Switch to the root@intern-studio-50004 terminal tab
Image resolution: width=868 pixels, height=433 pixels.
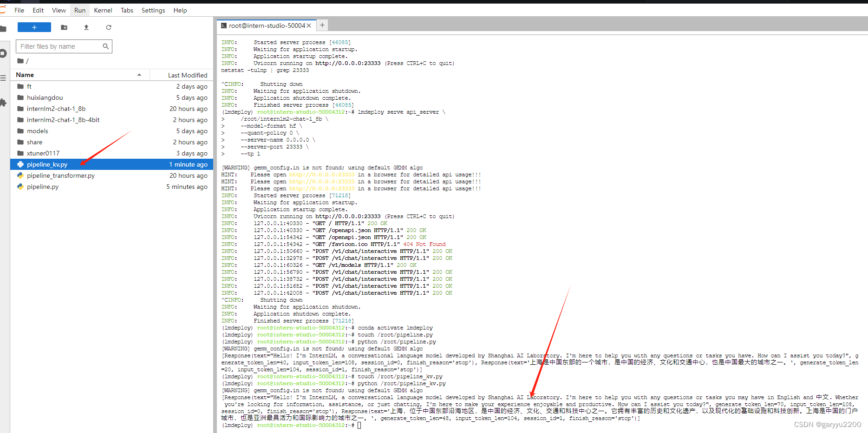click(267, 26)
